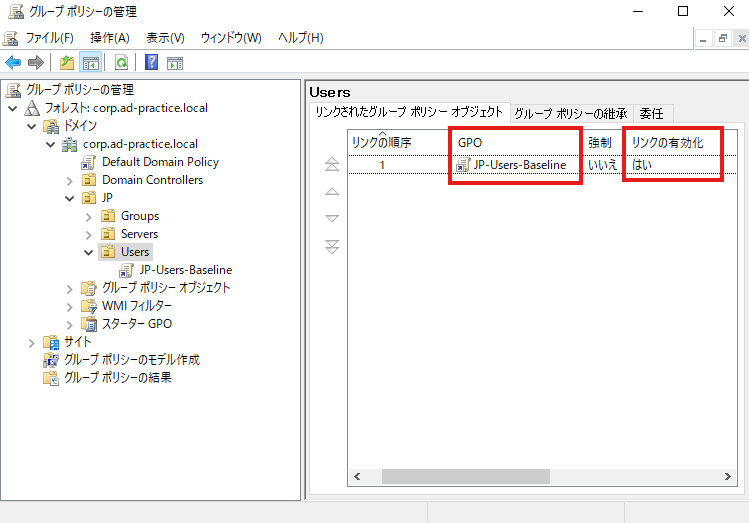The height and width of the screenshot is (523, 749).
Task: Expand the スターター GPO node
Action: 70,325
